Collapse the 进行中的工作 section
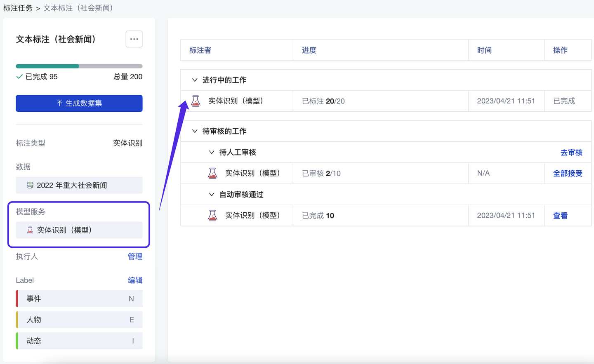Viewport: 594px width, 364px height. (x=195, y=80)
